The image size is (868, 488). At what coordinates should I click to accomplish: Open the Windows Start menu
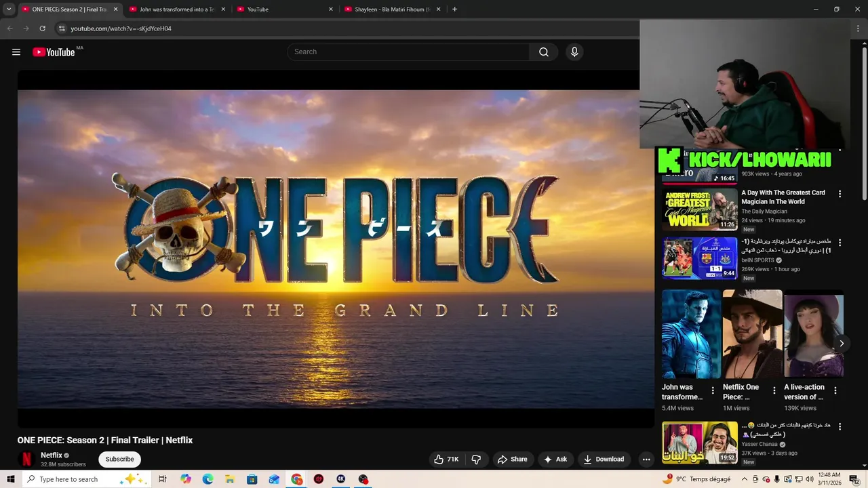(11, 479)
